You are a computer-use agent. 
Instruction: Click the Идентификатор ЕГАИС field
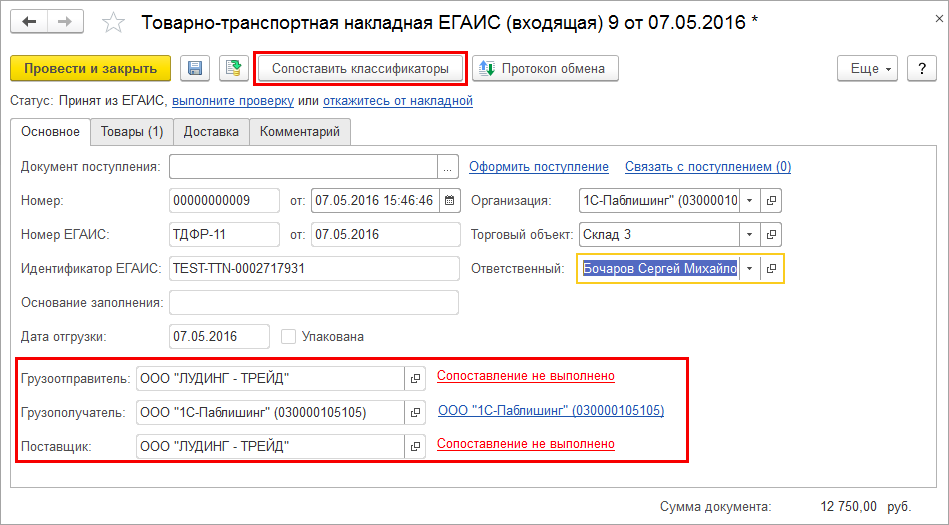tap(315, 268)
